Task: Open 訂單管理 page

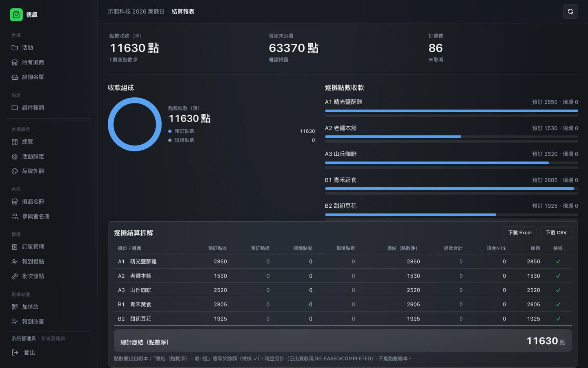Action: (x=49, y=247)
